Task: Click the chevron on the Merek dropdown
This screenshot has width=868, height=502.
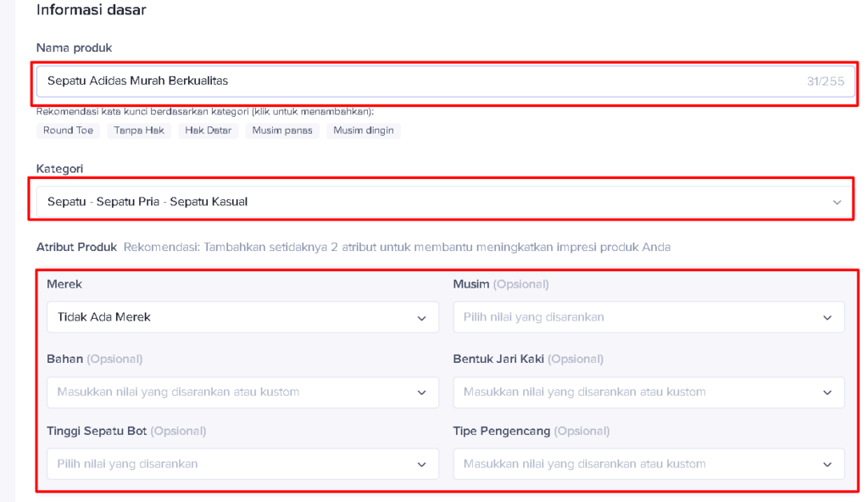Action: tap(422, 318)
